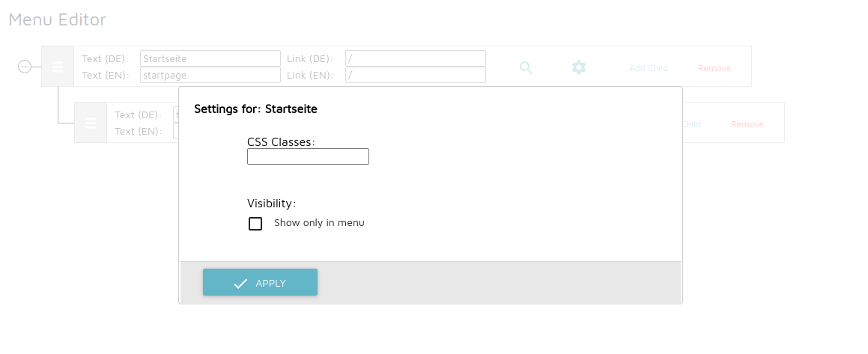This screenshot has width=868, height=354.
Task: Add Child to the Startseite item
Action: [649, 68]
